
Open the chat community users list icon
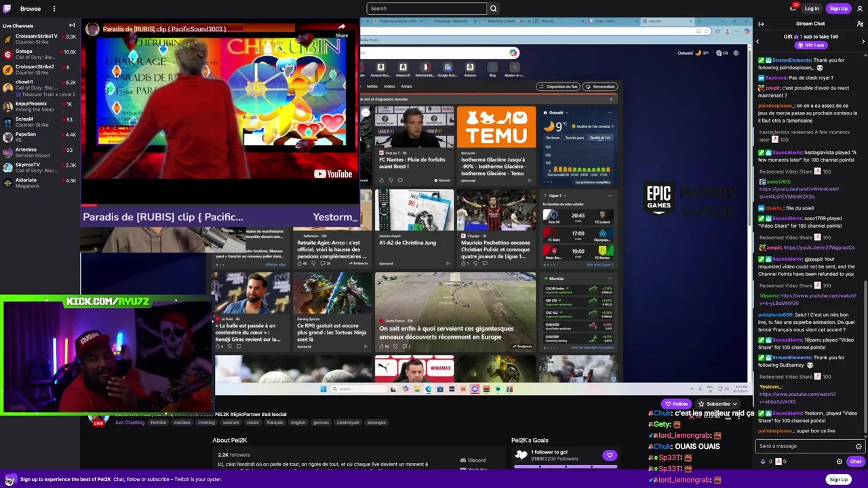pyautogui.click(x=860, y=24)
